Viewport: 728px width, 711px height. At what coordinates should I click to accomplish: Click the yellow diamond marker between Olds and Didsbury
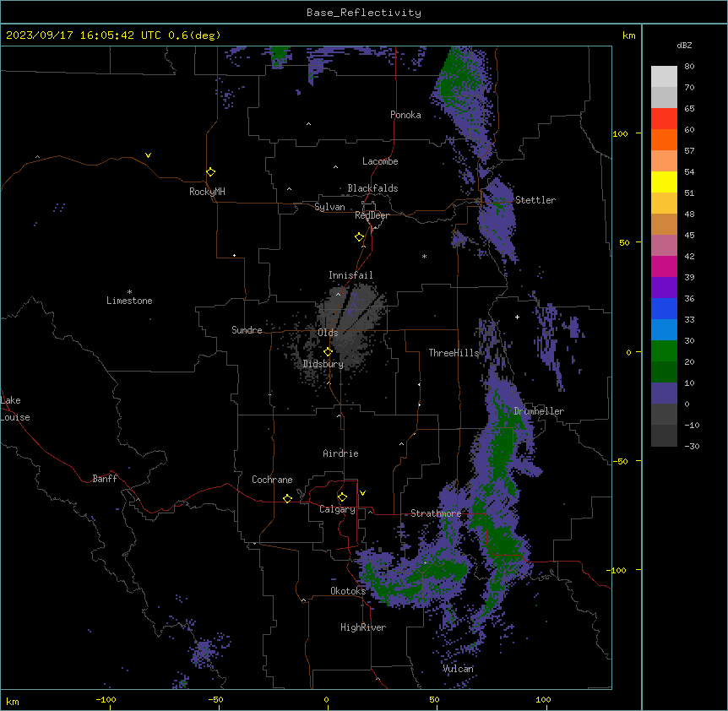point(328,352)
